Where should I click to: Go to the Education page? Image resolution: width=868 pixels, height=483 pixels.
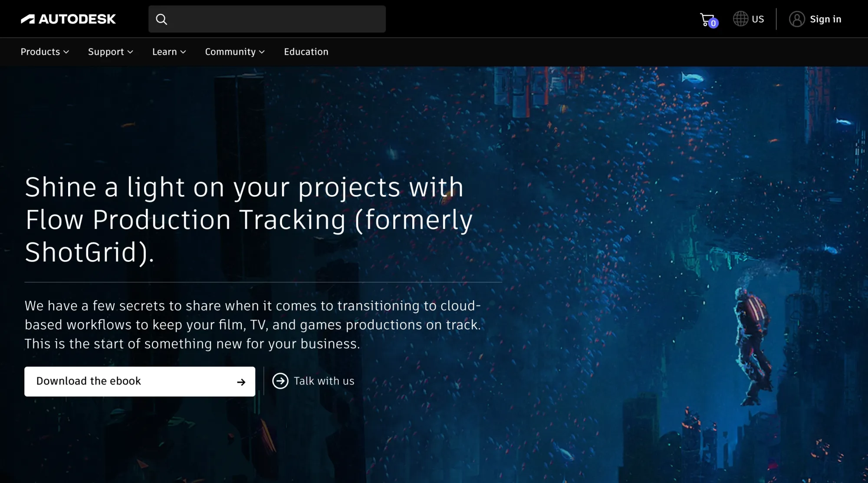click(306, 52)
